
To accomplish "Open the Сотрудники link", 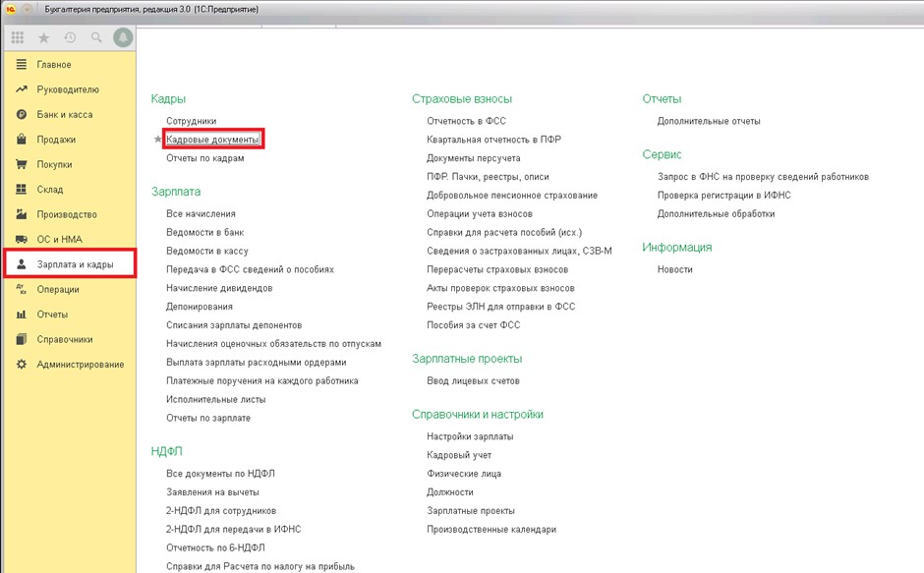I will click(191, 121).
